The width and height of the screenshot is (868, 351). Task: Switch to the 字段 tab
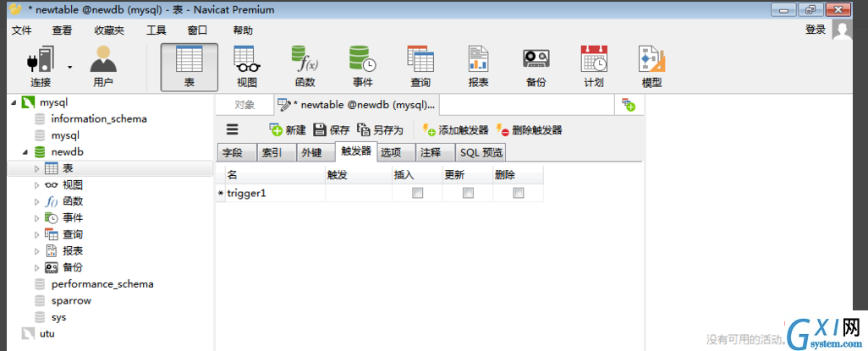coord(236,153)
